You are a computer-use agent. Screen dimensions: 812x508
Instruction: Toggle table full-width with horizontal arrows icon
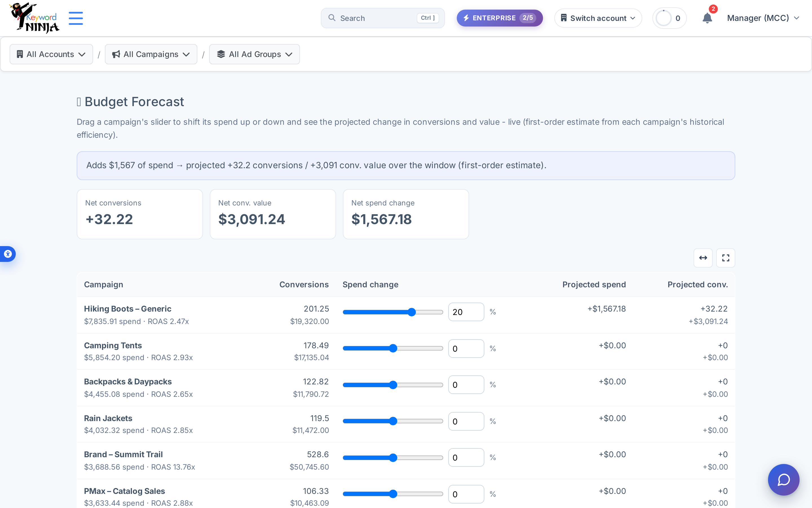[703, 258]
